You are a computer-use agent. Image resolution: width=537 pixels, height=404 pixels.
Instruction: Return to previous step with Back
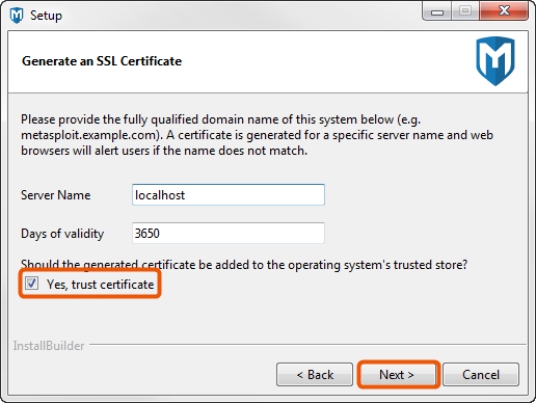[x=314, y=375]
